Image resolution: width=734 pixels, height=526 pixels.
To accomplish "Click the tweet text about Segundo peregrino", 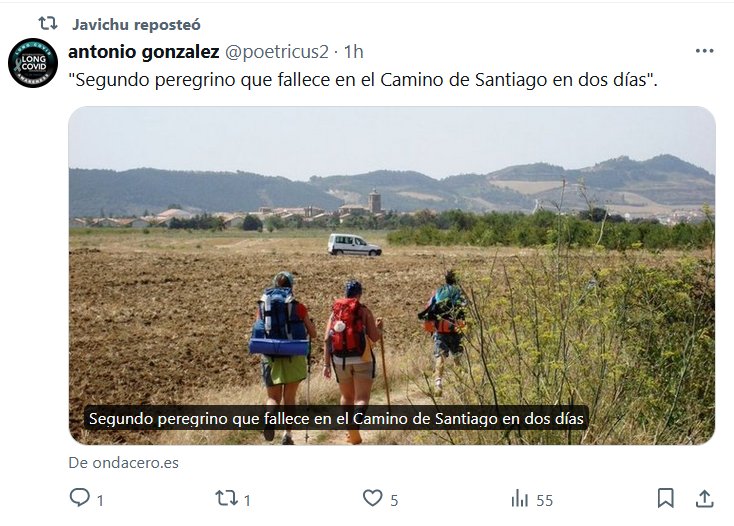I will [363, 80].
